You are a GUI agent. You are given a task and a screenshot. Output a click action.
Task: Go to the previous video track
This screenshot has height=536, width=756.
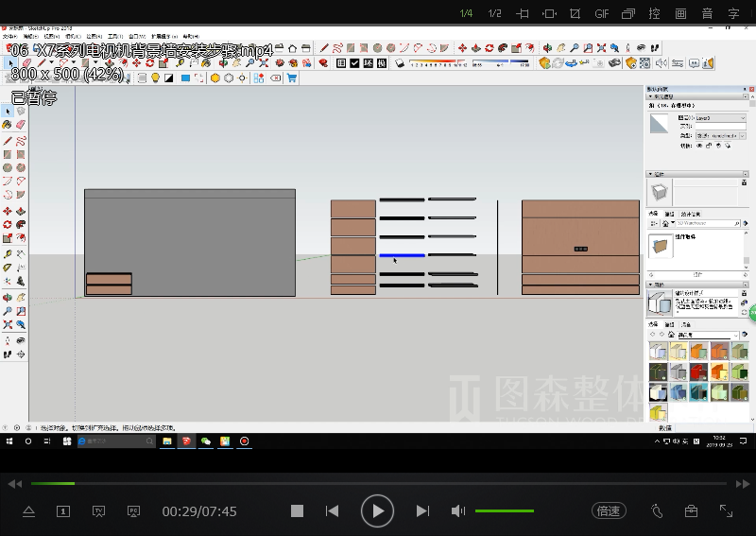coord(332,510)
